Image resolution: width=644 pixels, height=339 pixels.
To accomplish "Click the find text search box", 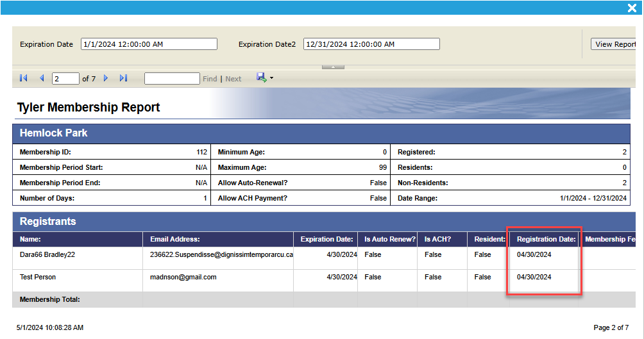I will pyautogui.click(x=172, y=79).
